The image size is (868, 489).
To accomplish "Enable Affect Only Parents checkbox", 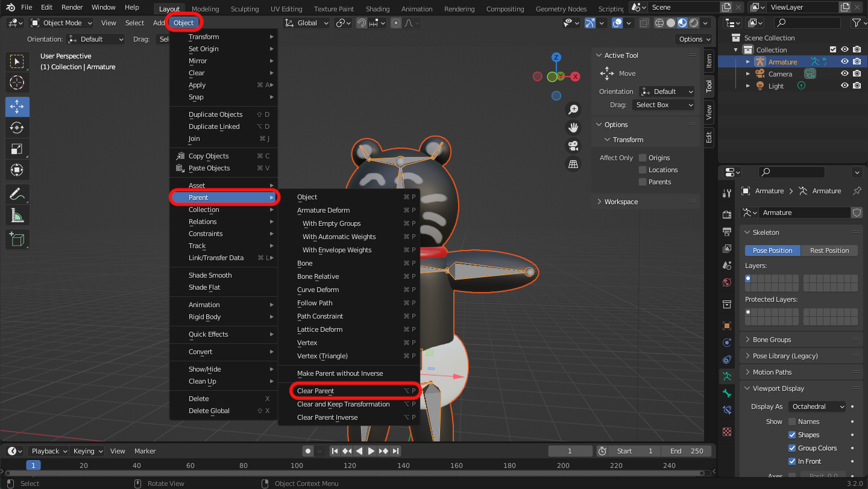I will [643, 182].
